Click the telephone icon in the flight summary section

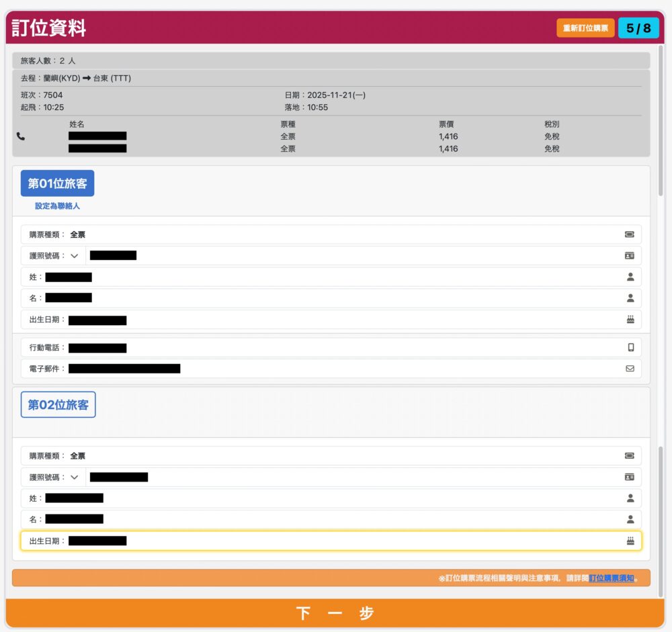(x=20, y=136)
